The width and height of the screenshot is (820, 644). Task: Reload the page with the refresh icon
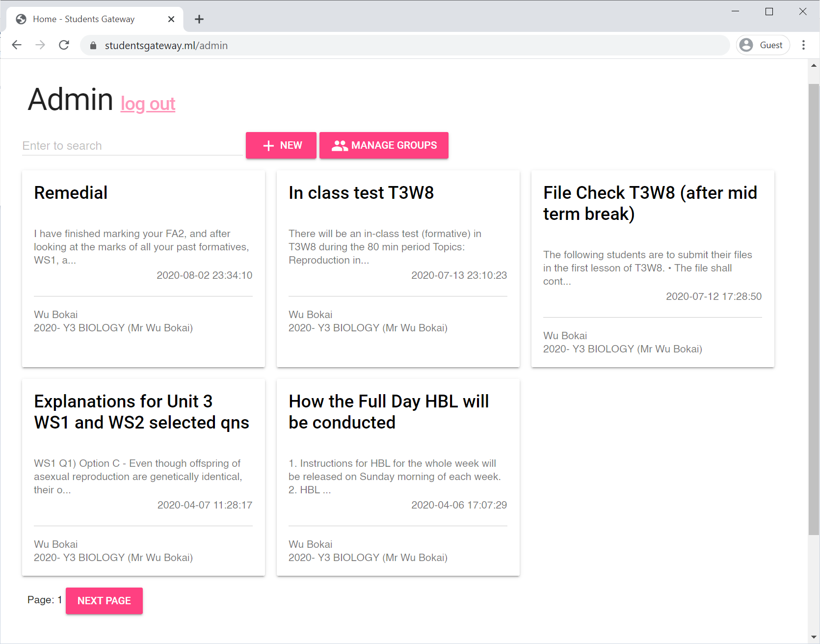pyautogui.click(x=64, y=45)
